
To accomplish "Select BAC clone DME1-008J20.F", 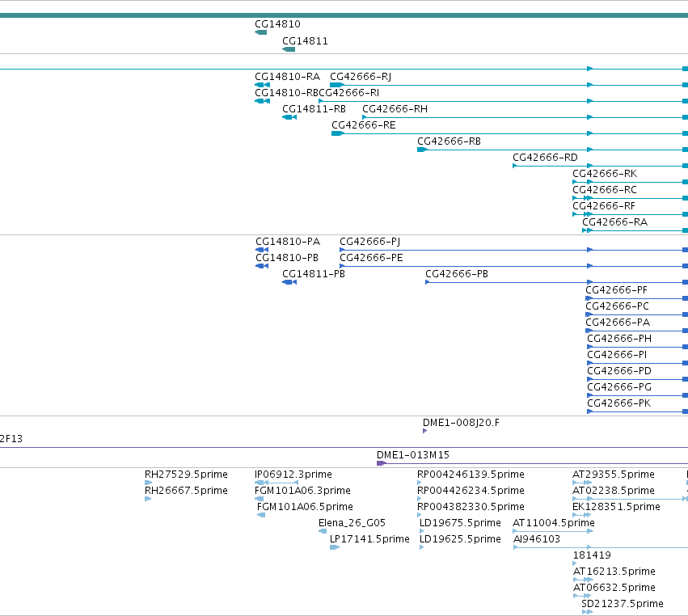I will coord(461,423).
